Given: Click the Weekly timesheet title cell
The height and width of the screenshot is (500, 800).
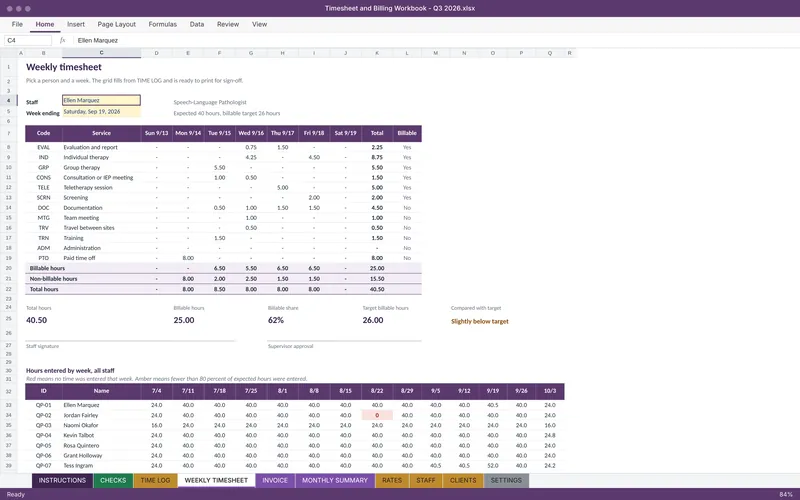Looking at the screenshot, I should (x=64, y=67).
